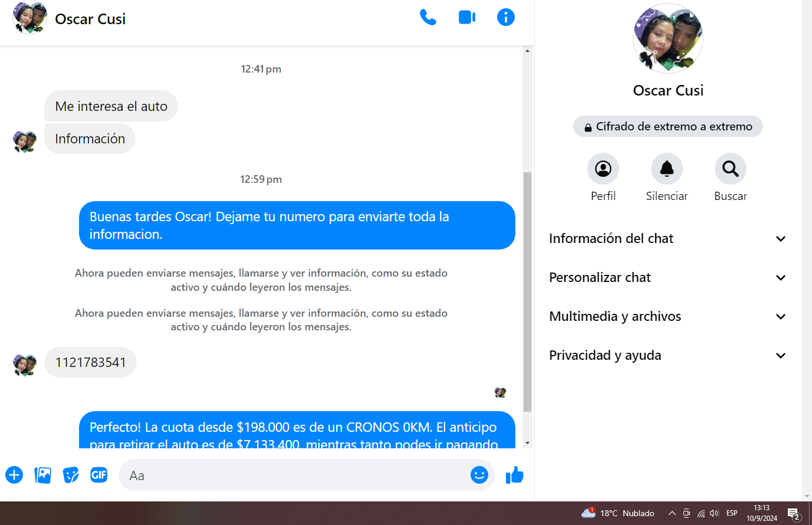Expand Personalizar chat section
This screenshot has height=525, width=812.
tap(668, 278)
